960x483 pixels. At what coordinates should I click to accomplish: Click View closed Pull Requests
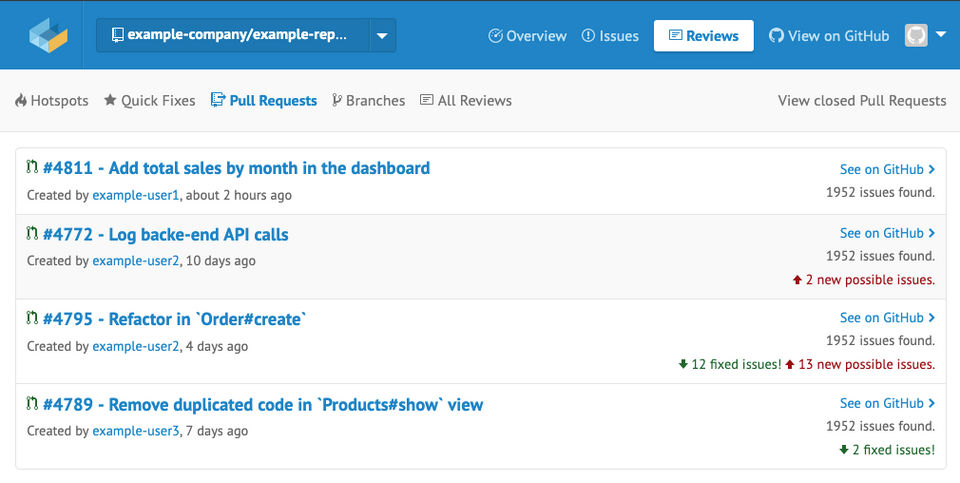tap(862, 101)
